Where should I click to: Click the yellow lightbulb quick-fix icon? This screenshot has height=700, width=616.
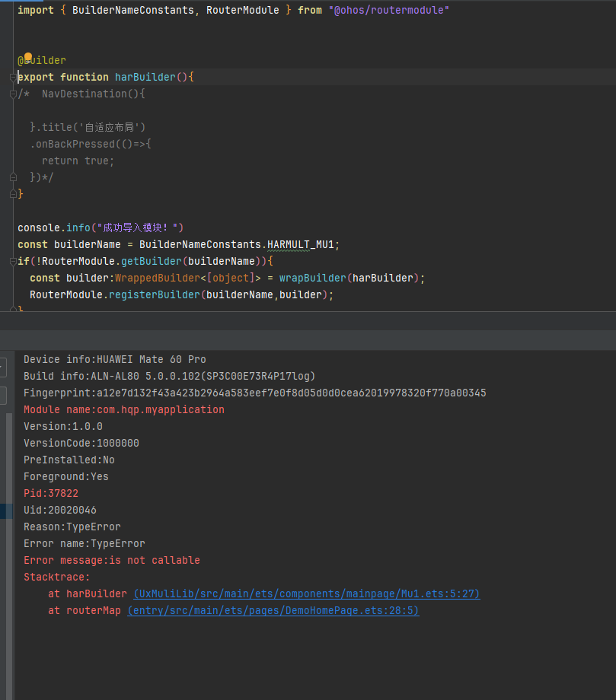(28, 58)
